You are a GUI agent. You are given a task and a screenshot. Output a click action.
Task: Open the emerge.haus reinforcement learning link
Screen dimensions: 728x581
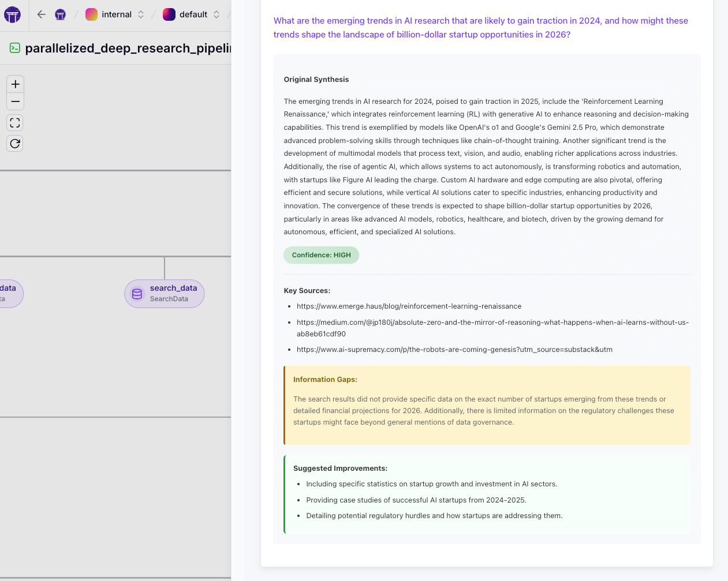tap(409, 306)
